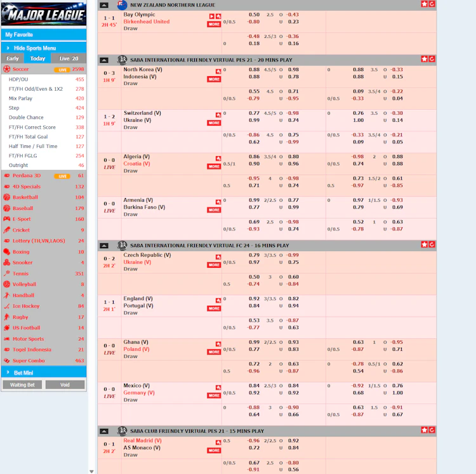Select US Football icon
The width and height of the screenshot is (476, 474).
coord(7,327)
